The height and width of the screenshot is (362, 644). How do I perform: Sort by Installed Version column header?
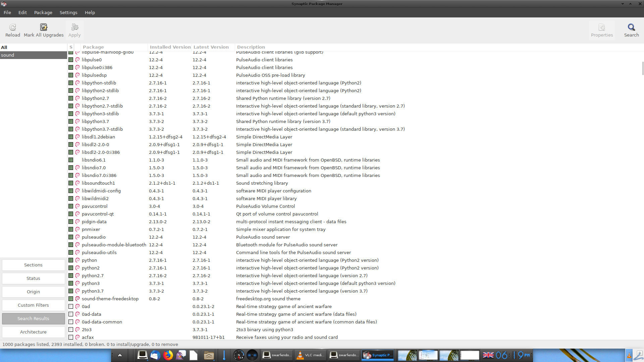tap(170, 47)
